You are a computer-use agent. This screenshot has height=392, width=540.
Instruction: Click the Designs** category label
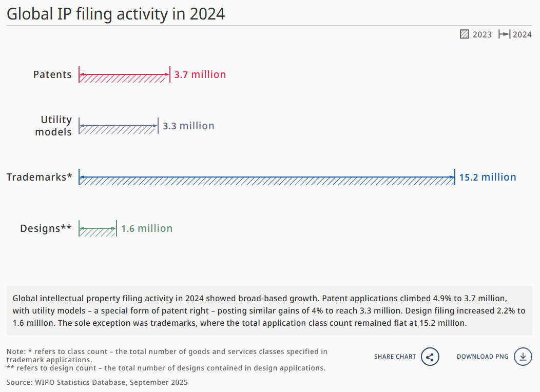46,228
